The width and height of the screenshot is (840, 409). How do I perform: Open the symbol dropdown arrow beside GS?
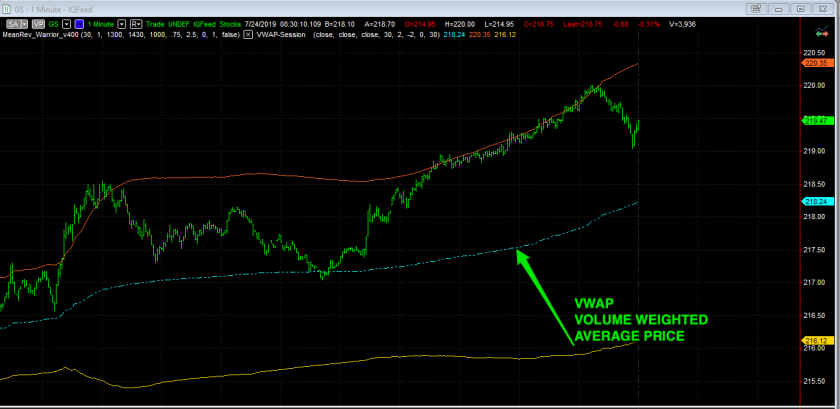(66, 24)
